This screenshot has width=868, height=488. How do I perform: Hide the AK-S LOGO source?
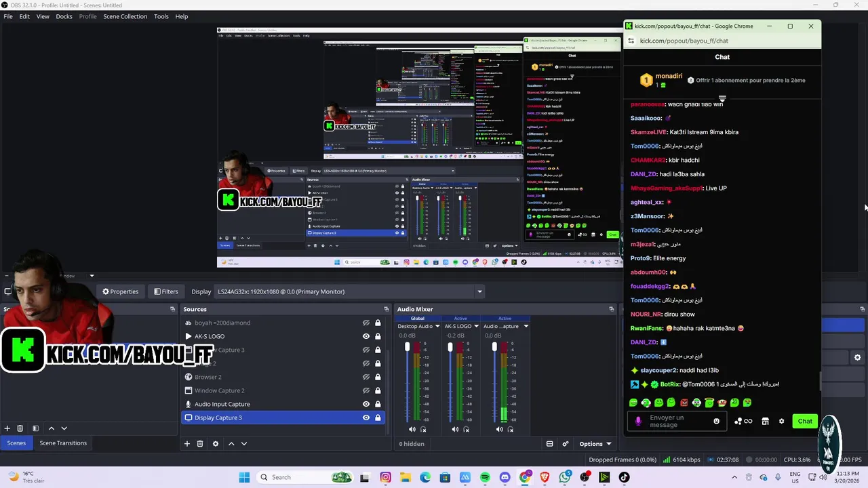point(366,336)
